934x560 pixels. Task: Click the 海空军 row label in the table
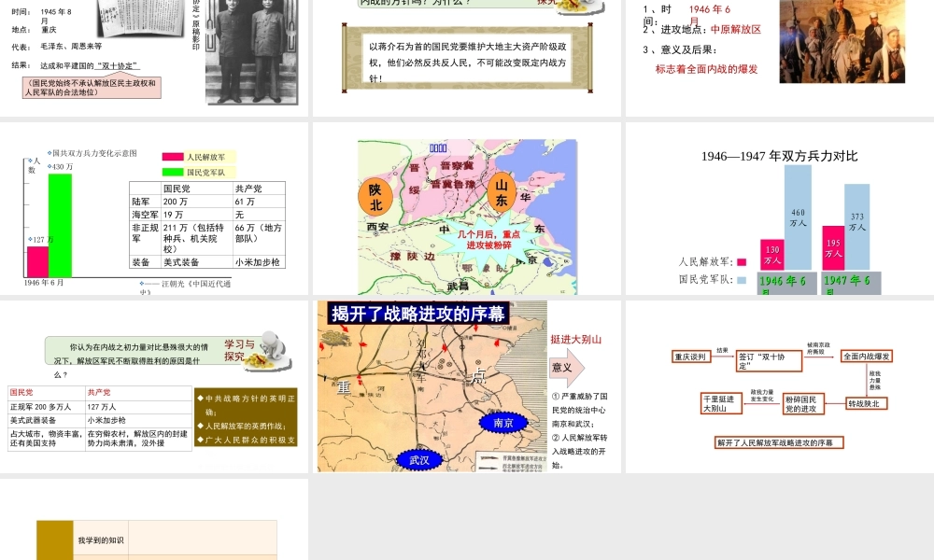(146, 215)
